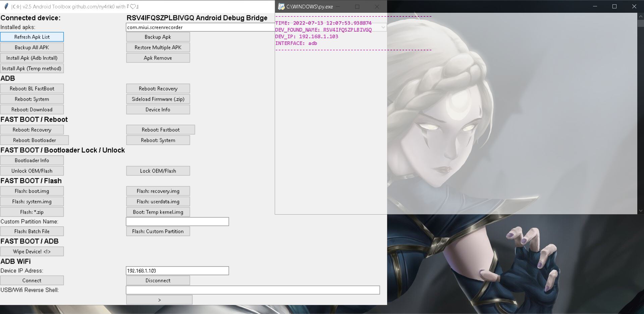Choose Install Apk (Temp method)
The image size is (644, 314).
pos(32,68)
